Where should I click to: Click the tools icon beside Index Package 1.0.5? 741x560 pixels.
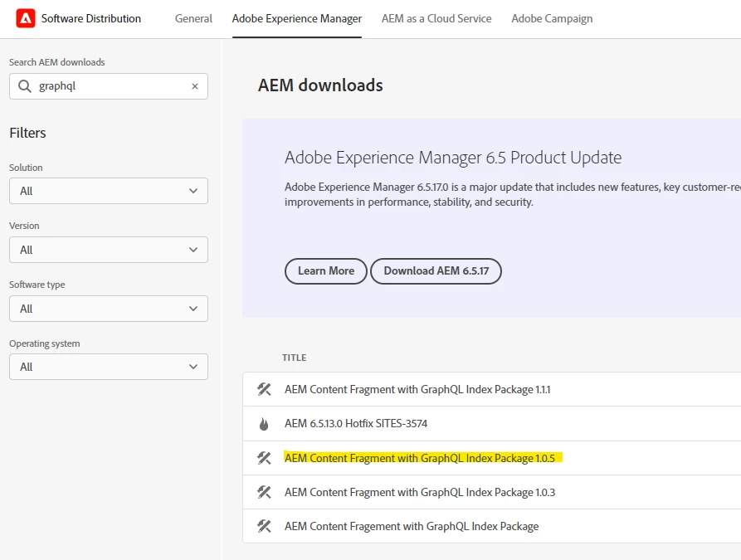(264, 458)
